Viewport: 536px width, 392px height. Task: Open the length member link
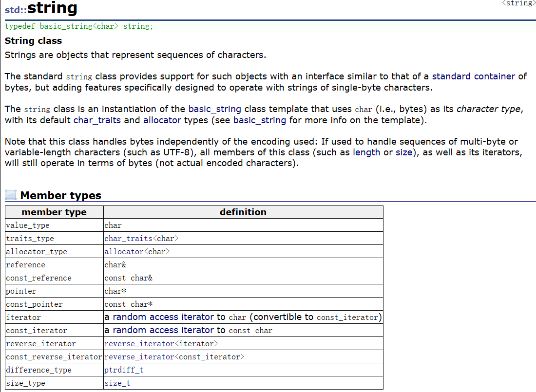[366, 152]
